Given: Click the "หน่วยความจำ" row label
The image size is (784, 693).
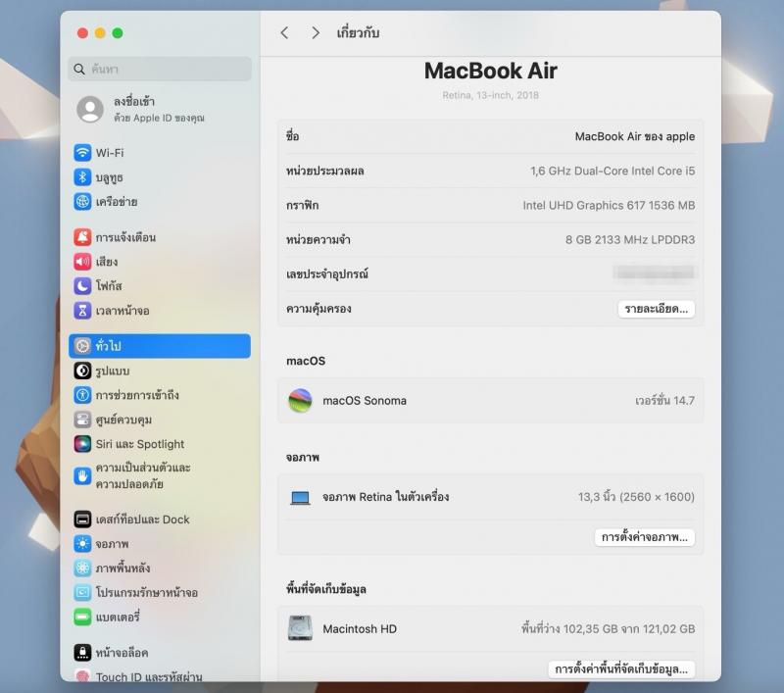Looking at the screenshot, I should (318, 240).
